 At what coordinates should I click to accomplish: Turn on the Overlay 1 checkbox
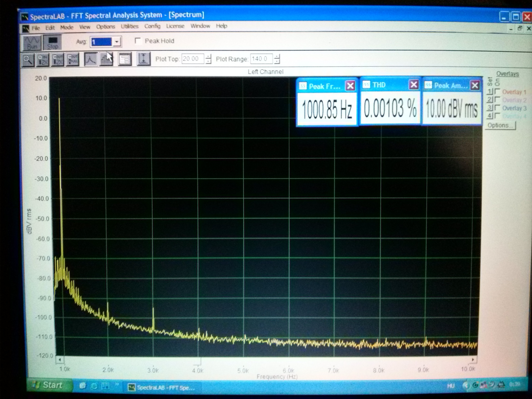497,91
